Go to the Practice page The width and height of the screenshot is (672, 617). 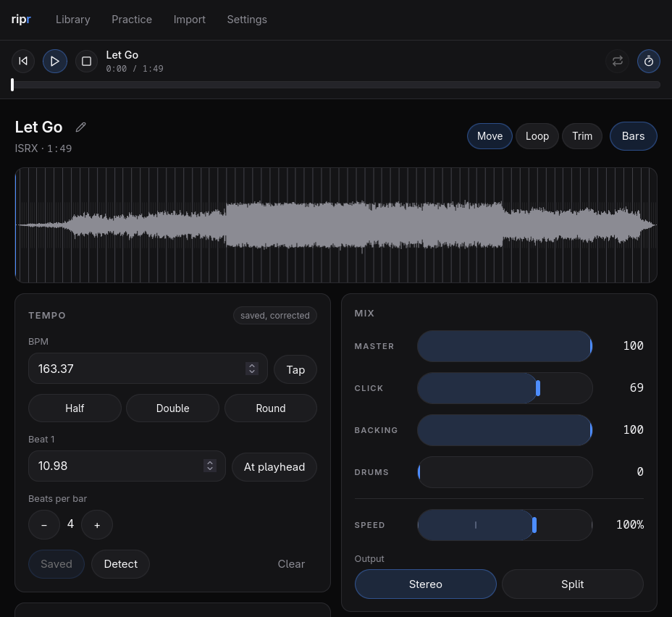132,20
